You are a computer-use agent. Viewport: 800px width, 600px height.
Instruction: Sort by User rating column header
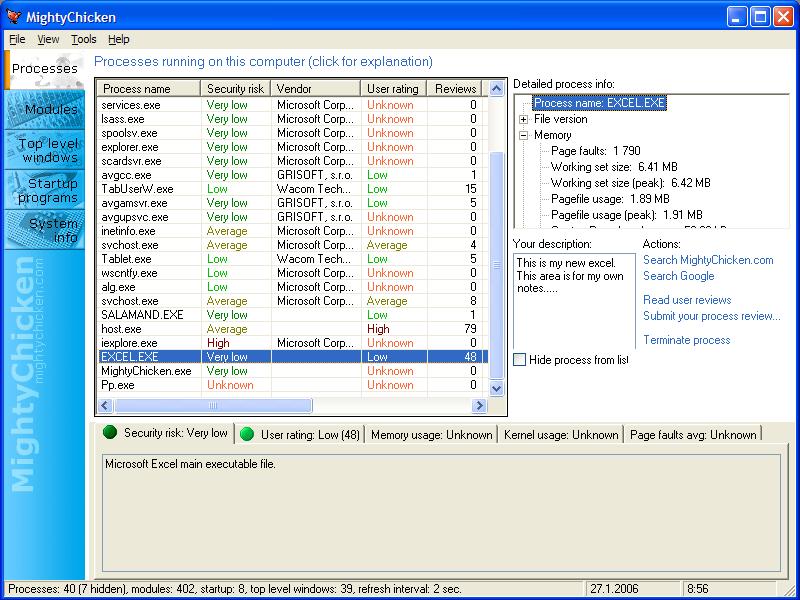pyautogui.click(x=393, y=89)
